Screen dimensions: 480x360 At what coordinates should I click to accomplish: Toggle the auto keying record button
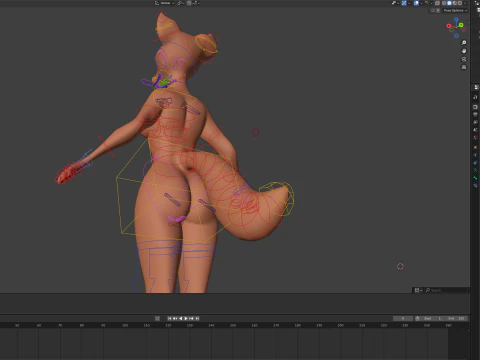point(157,318)
